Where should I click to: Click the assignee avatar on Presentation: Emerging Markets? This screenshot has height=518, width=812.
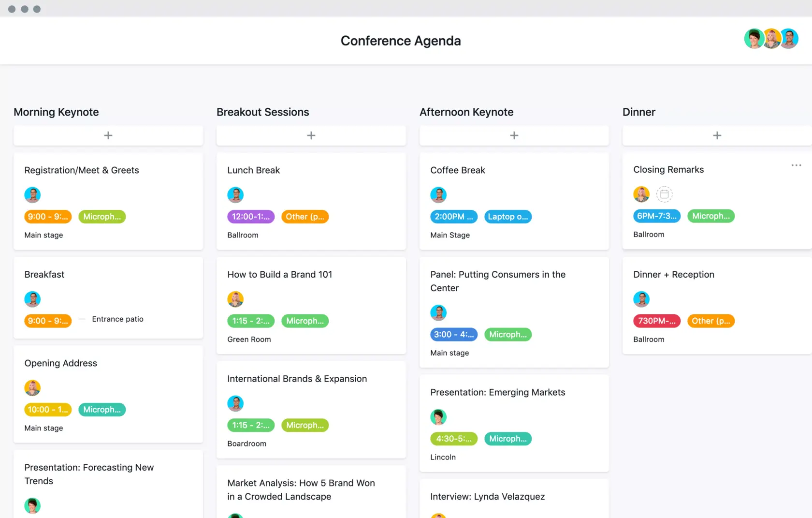click(438, 417)
